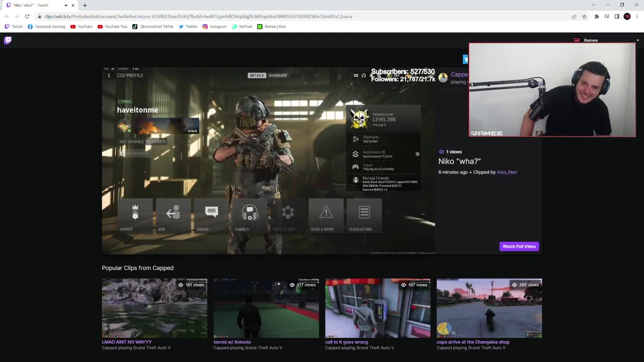Viewport: 644px width, 362px height.
Task: Open the YouTube Two bookmark
Action: (x=113, y=27)
